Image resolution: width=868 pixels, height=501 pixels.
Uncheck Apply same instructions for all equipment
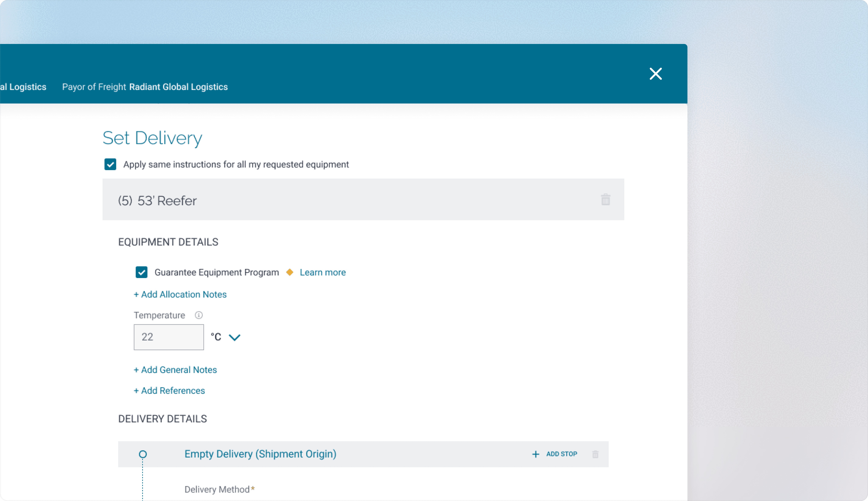pos(110,164)
